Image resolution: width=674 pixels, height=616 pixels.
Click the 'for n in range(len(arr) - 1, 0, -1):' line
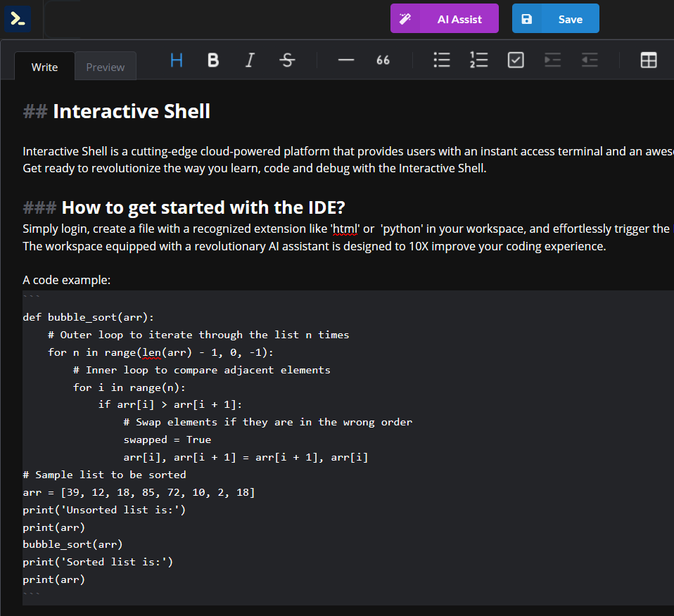161,353
